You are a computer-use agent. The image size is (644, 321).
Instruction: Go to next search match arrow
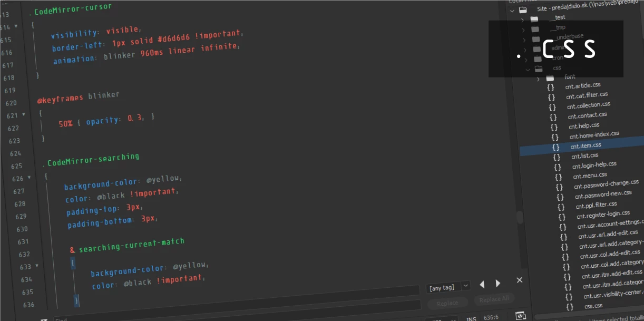tap(498, 284)
